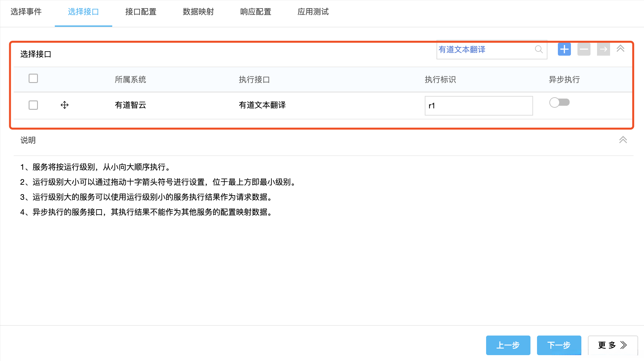
Task: Check the select-all header checkbox
Action: (x=33, y=79)
